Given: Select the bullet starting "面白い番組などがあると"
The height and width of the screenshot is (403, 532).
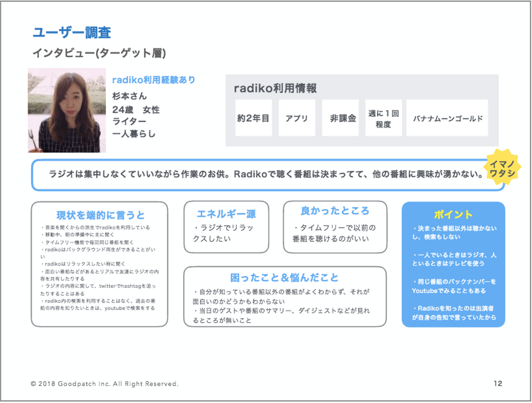Looking at the screenshot, I should tap(100, 275).
